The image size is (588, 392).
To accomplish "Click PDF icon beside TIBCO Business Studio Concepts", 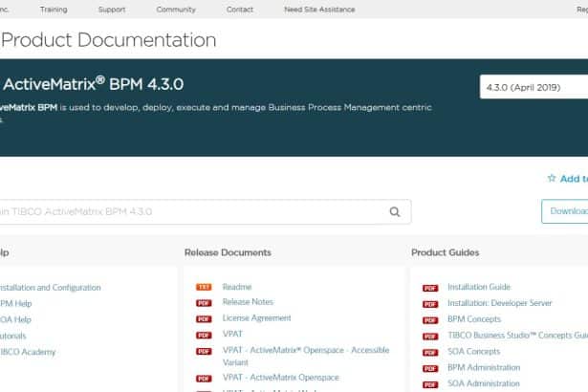I will 430,337.
